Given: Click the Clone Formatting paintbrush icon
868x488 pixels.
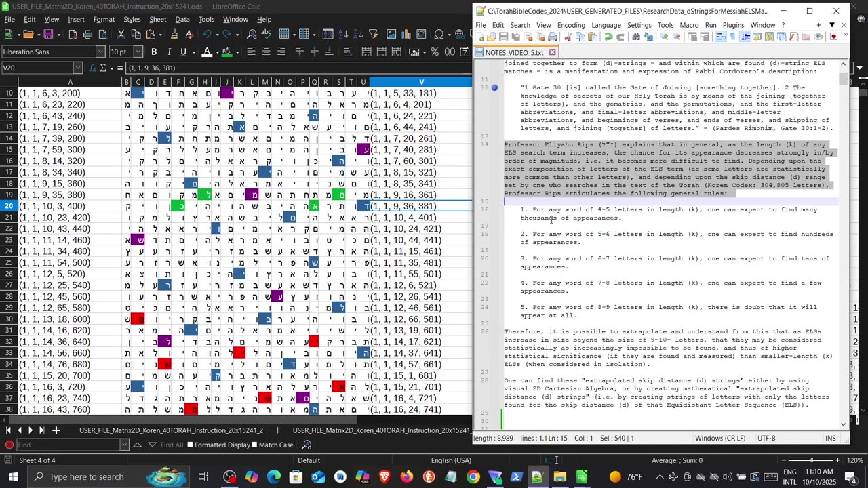Looking at the screenshot, I should pos(174,34).
